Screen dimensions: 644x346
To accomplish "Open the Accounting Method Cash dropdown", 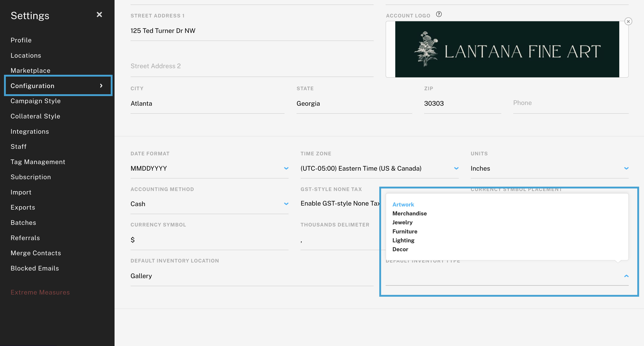I will 286,204.
